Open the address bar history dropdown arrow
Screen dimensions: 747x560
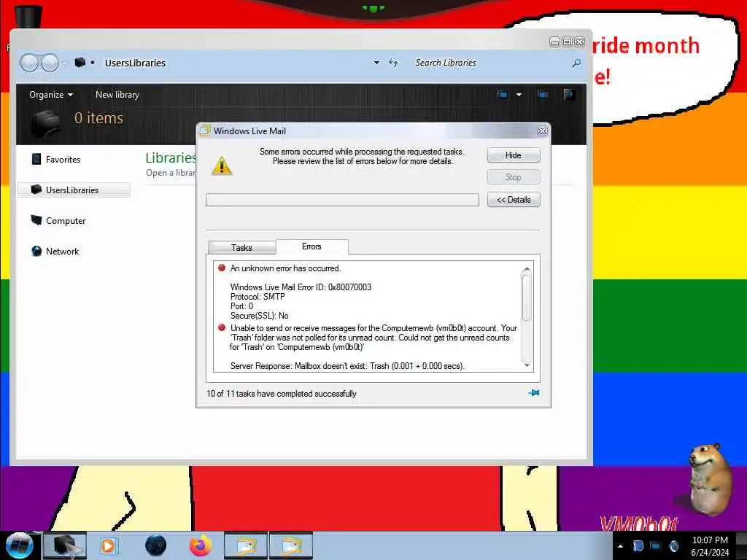(376, 63)
